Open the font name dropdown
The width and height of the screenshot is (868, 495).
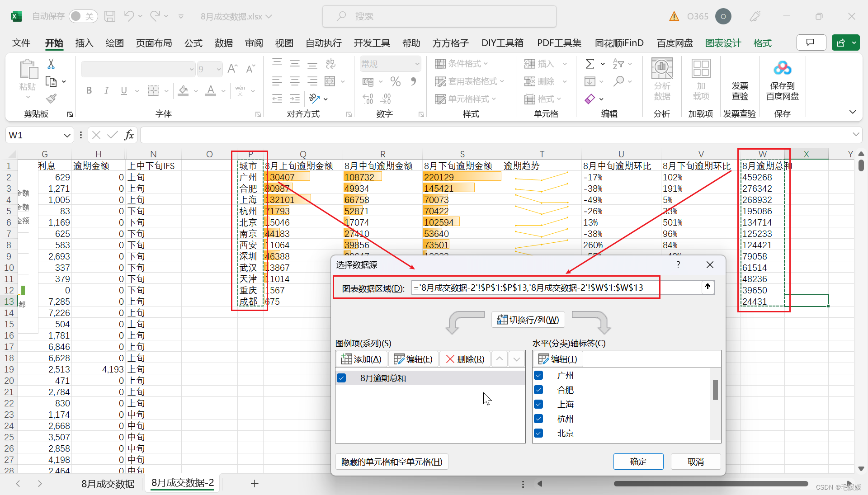(x=191, y=69)
